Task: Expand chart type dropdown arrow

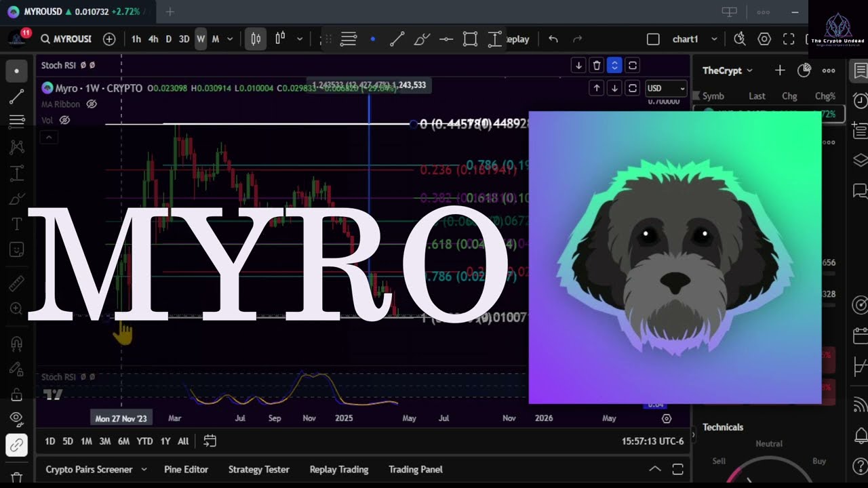Action: pos(300,39)
